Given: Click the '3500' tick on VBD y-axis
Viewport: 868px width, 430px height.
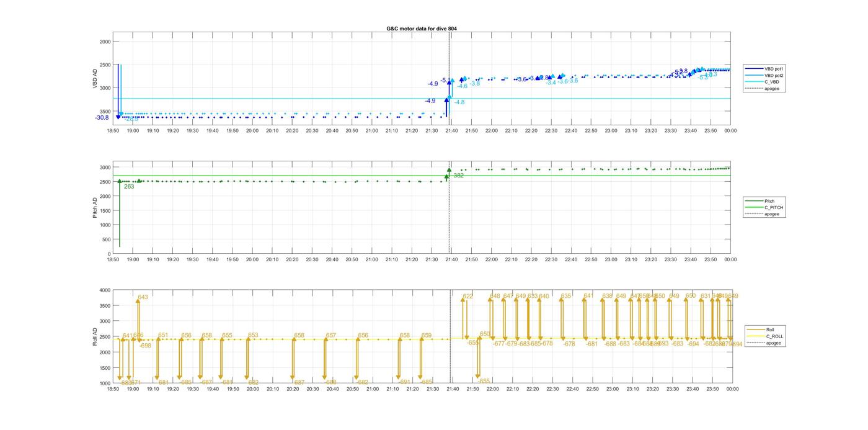Looking at the screenshot, I should [x=105, y=112].
